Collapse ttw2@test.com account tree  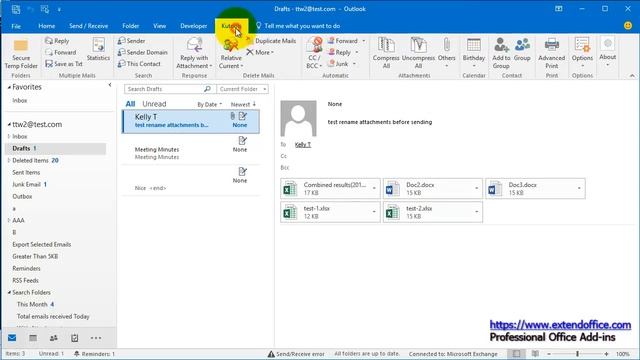point(9,124)
